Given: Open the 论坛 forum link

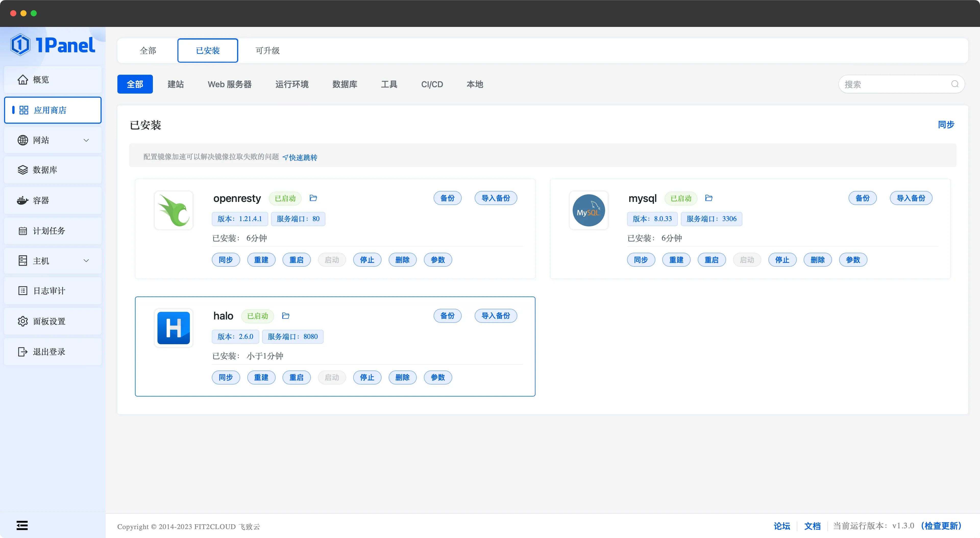Looking at the screenshot, I should pos(782,526).
